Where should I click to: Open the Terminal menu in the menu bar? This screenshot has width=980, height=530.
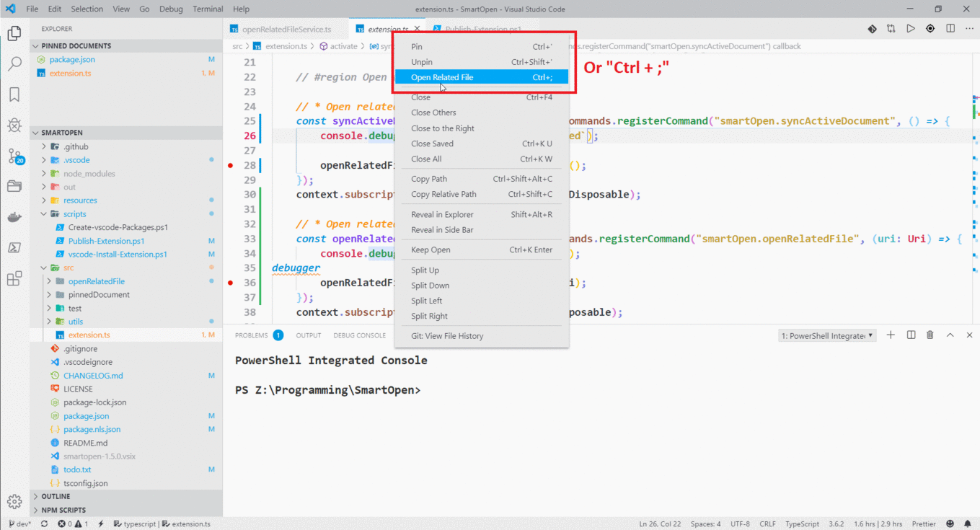[x=208, y=9]
